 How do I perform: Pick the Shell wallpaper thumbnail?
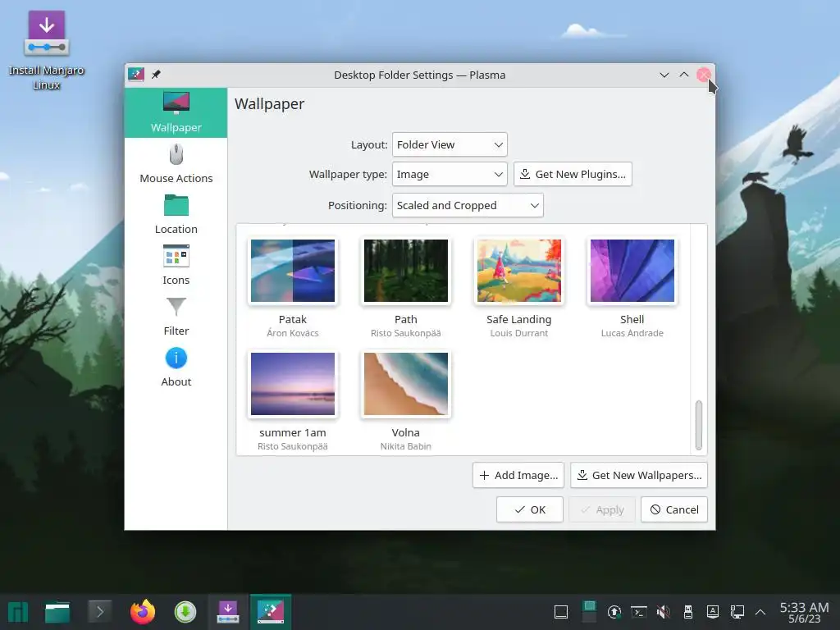coord(632,271)
